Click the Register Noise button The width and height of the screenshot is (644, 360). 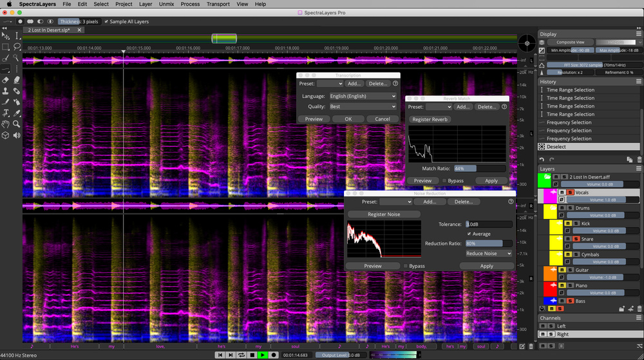(x=383, y=214)
